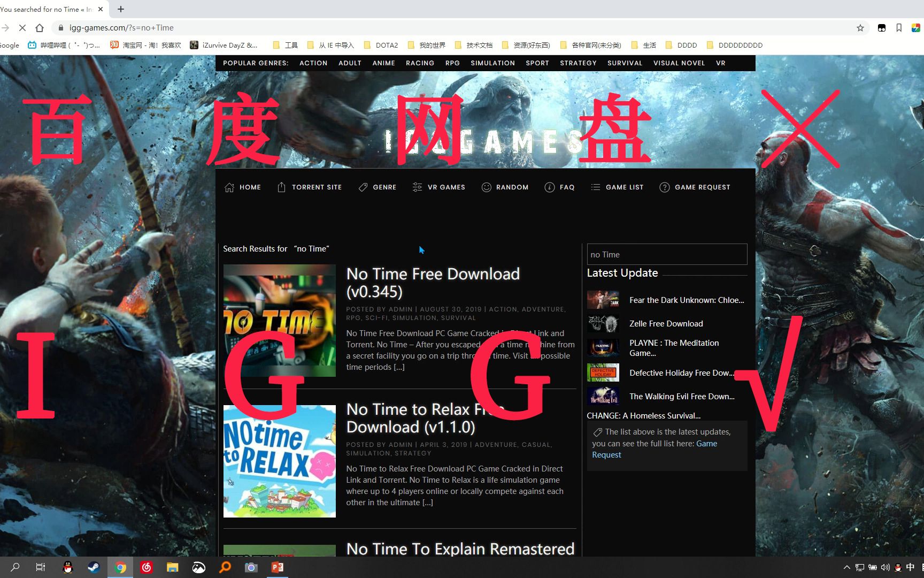This screenshot has width=924, height=578.
Task: Click the No Time to Relax thumbnail
Action: point(280,461)
